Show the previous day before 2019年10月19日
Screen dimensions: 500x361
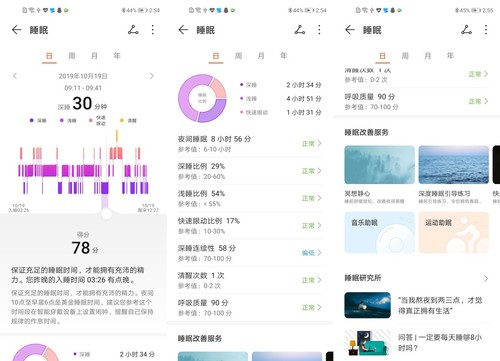(x=15, y=76)
